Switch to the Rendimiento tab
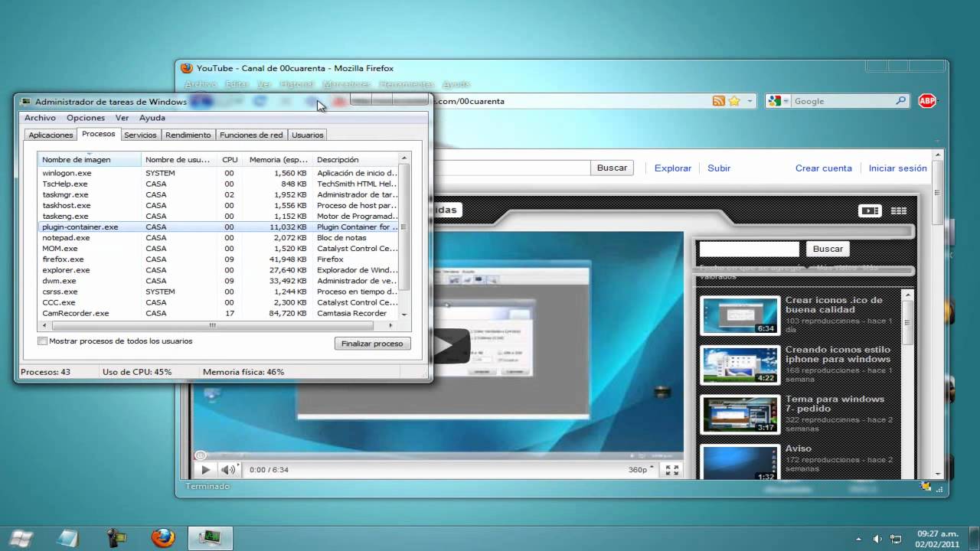Screen dimensions: 980x551 click(x=188, y=135)
